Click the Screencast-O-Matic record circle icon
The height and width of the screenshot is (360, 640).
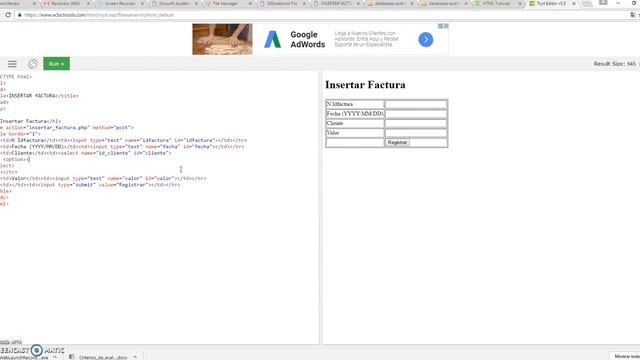point(37,350)
